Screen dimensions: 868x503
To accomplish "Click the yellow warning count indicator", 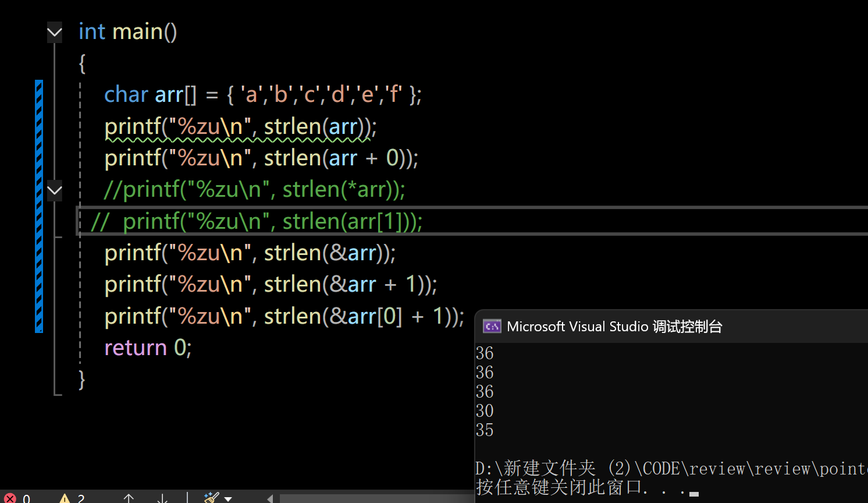I will point(73,498).
